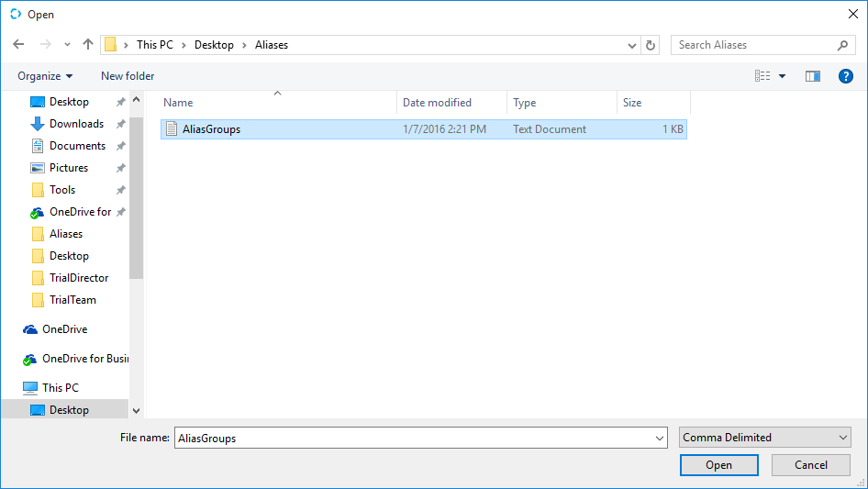
Task: Change your view icon
Action: [762, 76]
